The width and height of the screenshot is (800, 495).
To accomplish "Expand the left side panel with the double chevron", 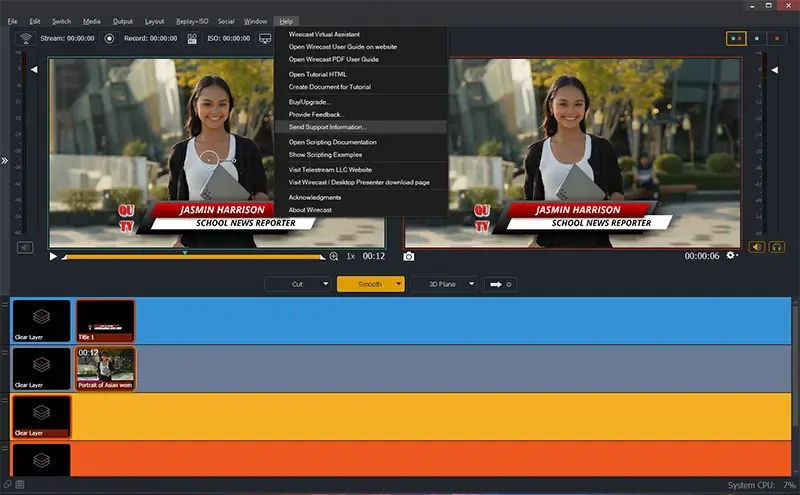I will coord(5,161).
